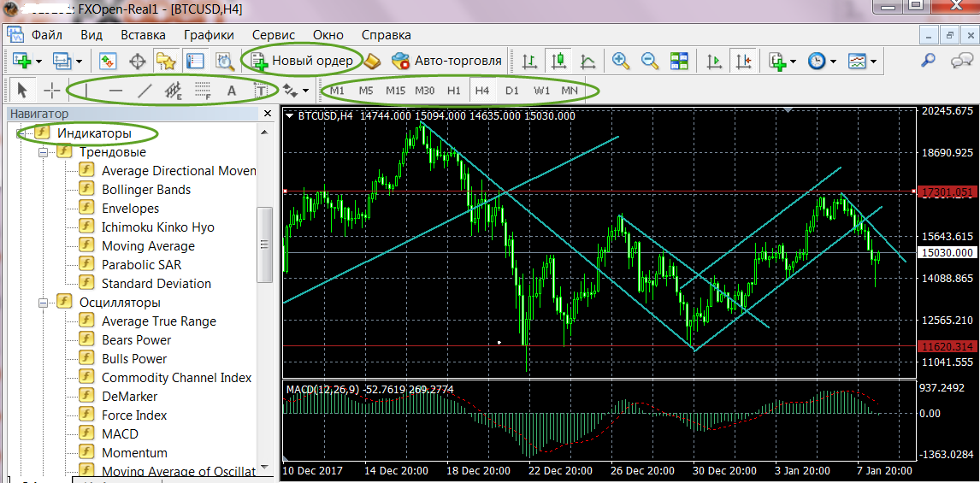Screen dimensions: 980x483
Task: Toggle candlestick chart mode
Action: click(x=559, y=61)
